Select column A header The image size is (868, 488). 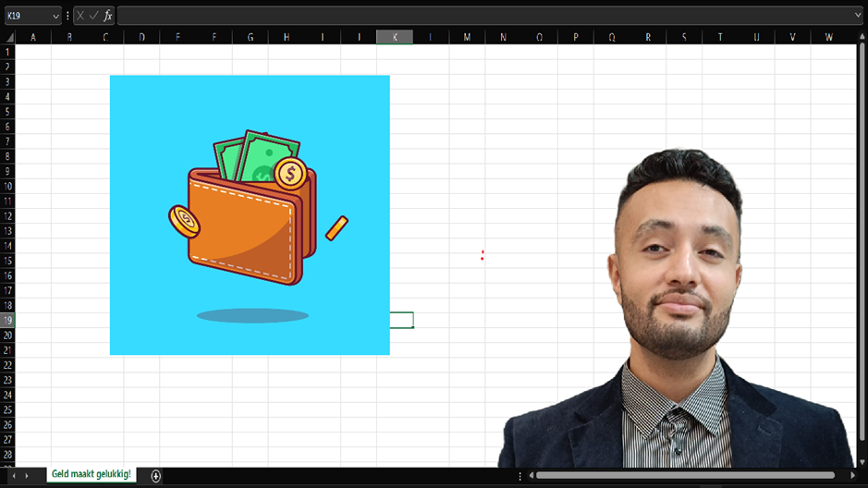[x=33, y=37]
